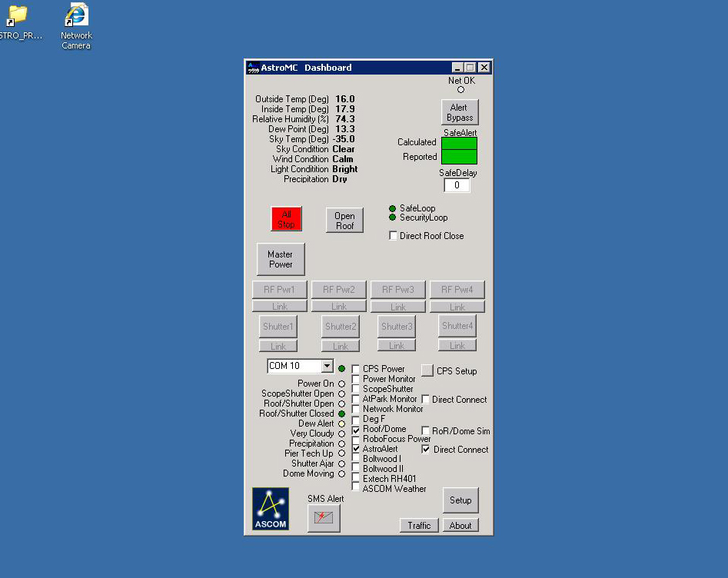Open the Network Camera desktop shortcut

point(76,26)
